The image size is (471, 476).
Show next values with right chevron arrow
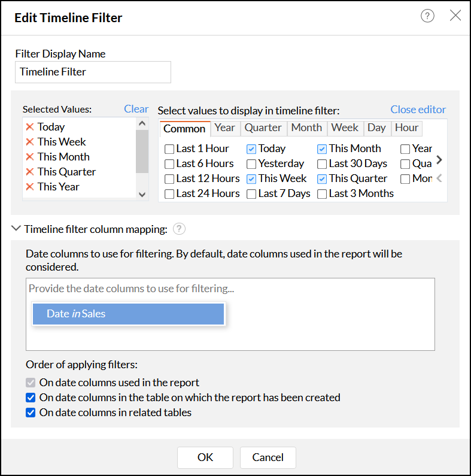[x=439, y=160]
